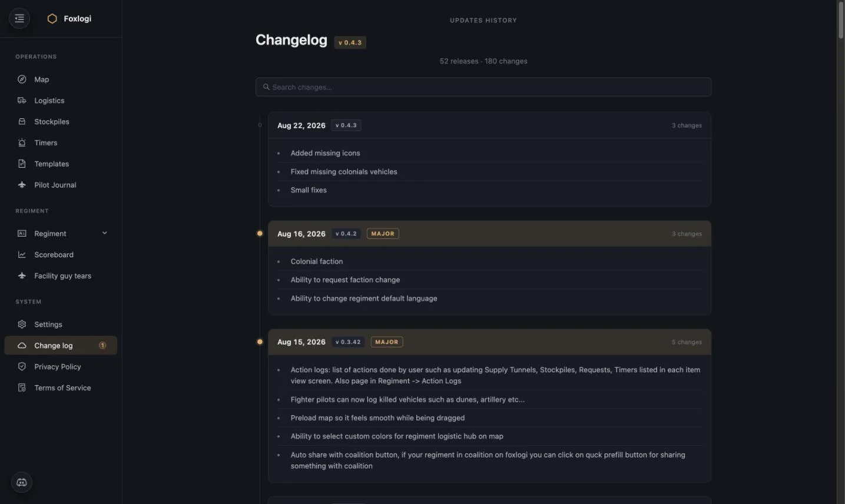
Task: Open Pilot Journal plane icon
Action: [22, 185]
